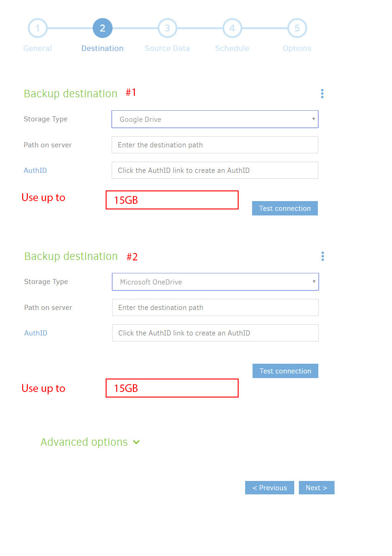Image resolution: width=392 pixels, height=556 pixels.
Task: Click the Schedule step label
Action: (x=232, y=48)
